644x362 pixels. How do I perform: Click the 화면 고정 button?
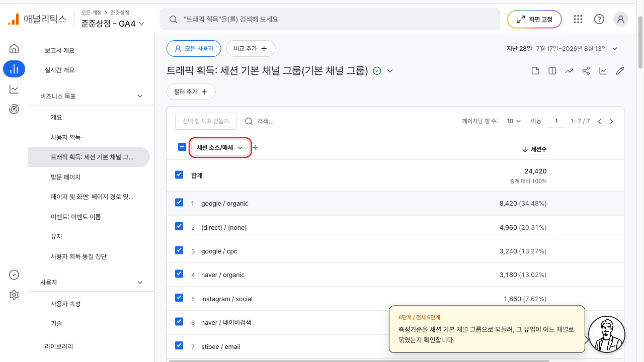click(x=534, y=19)
